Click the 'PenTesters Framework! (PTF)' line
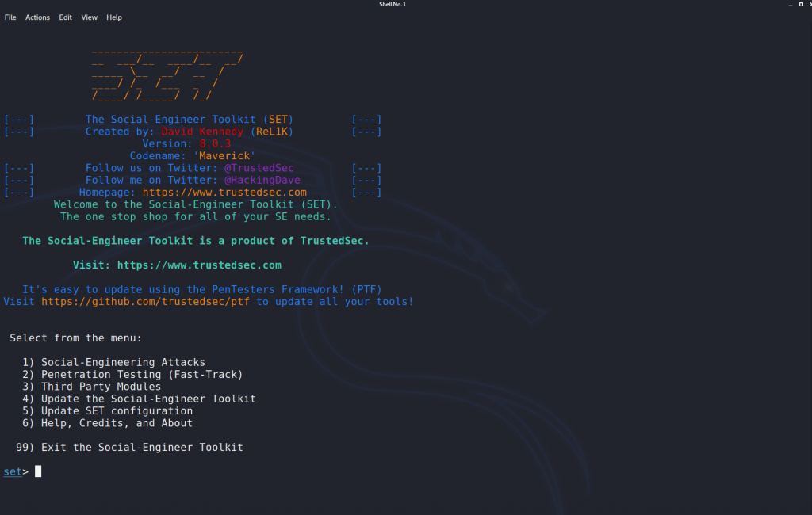Screen dimensions: 812x515 point(202,289)
